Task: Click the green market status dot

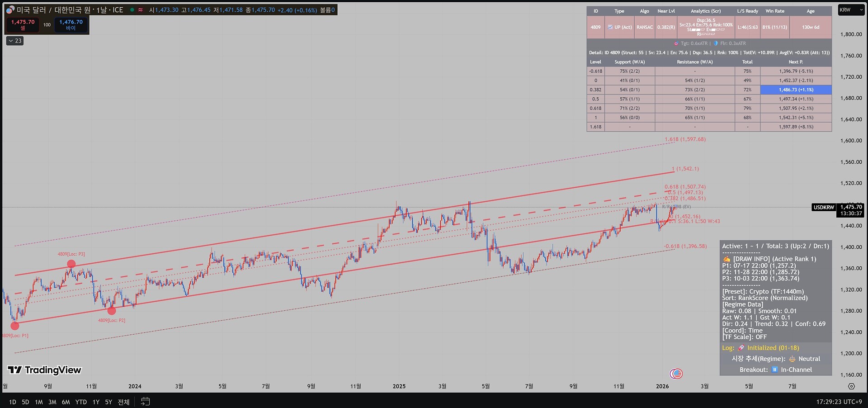Action: [132, 10]
